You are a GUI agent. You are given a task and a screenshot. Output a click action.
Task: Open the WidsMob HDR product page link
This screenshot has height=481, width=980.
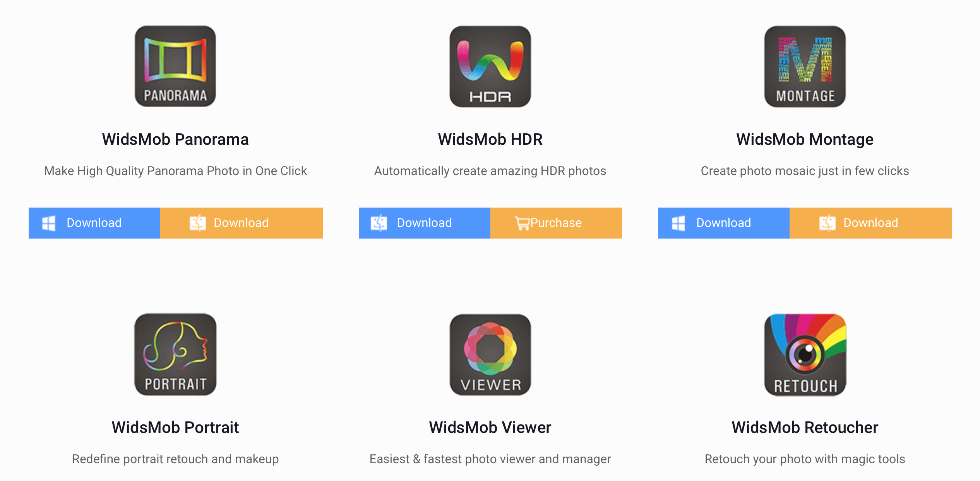click(489, 139)
